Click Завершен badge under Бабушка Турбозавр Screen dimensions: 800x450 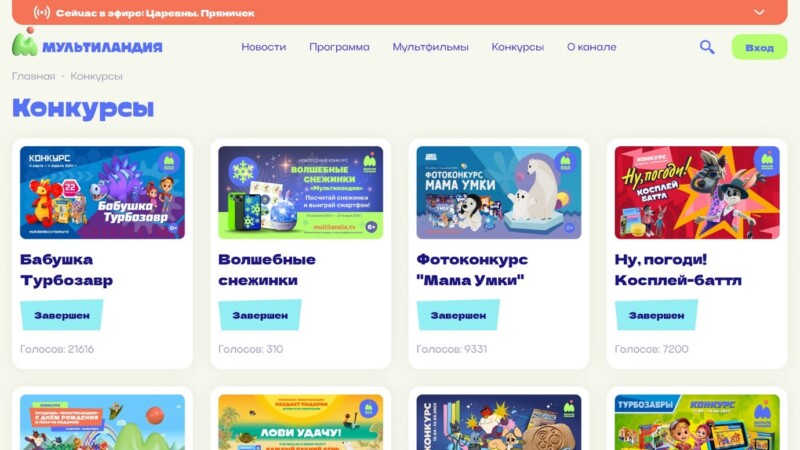coord(62,315)
